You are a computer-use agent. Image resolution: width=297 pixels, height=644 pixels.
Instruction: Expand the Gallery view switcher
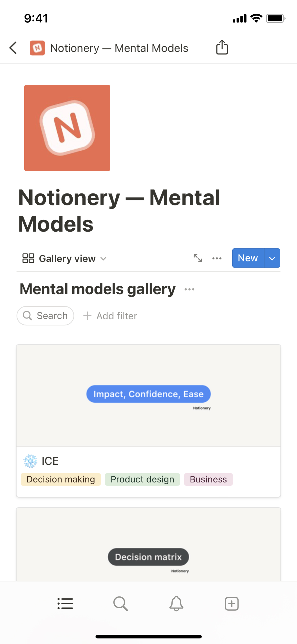pyautogui.click(x=64, y=258)
